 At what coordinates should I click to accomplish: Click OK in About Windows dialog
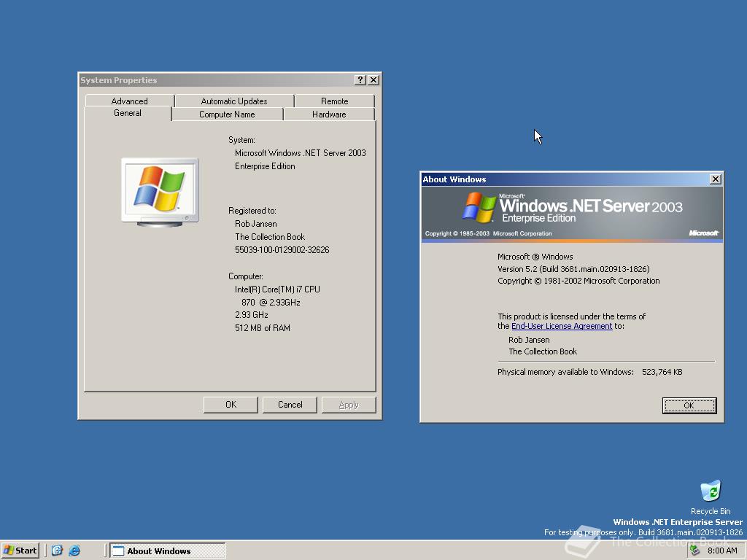[x=689, y=405]
